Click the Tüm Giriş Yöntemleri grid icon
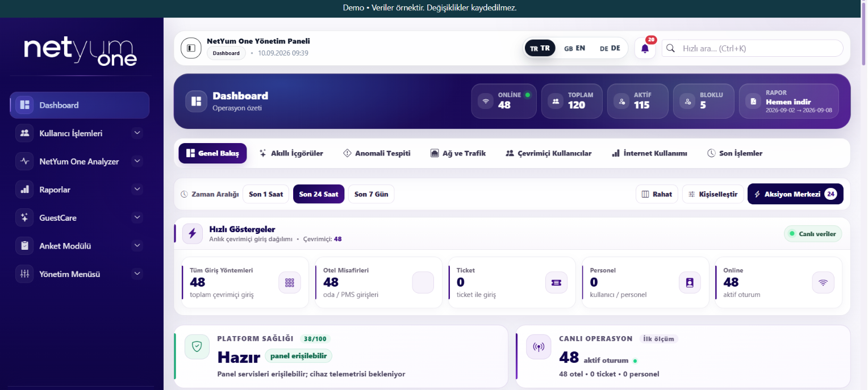The image size is (868, 390). (x=290, y=282)
